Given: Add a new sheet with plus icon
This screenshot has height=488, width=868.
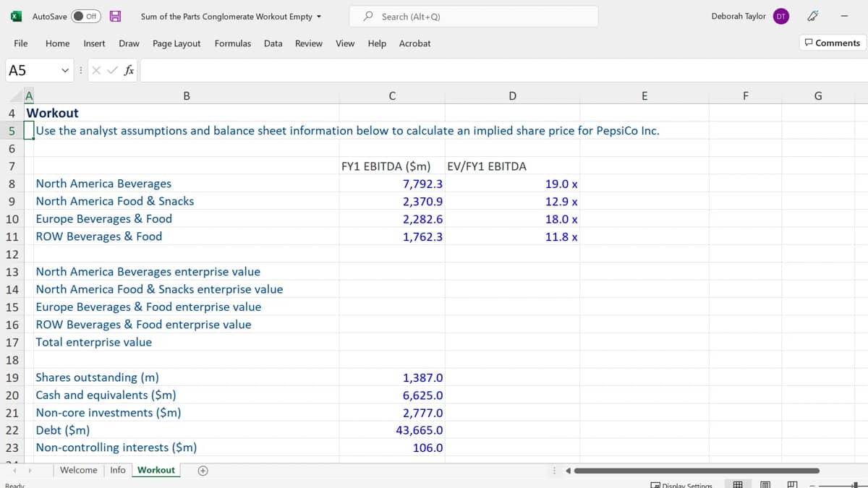Looking at the screenshot, I should (x=203, y=471).
